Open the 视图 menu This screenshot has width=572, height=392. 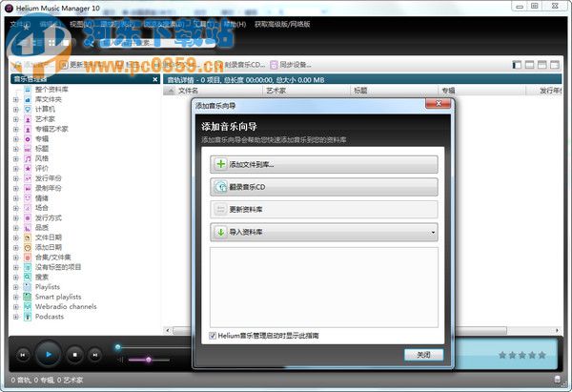pyautogui.click(x=82, y=24)
